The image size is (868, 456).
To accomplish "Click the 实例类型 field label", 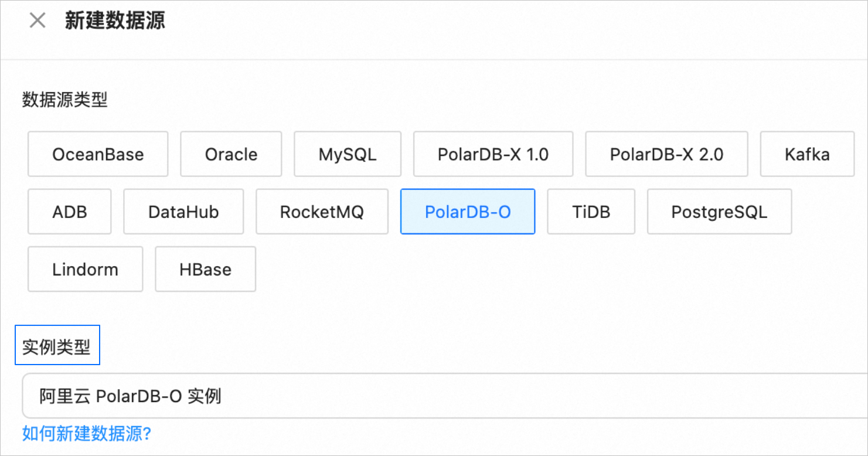I will pos(56,347).
